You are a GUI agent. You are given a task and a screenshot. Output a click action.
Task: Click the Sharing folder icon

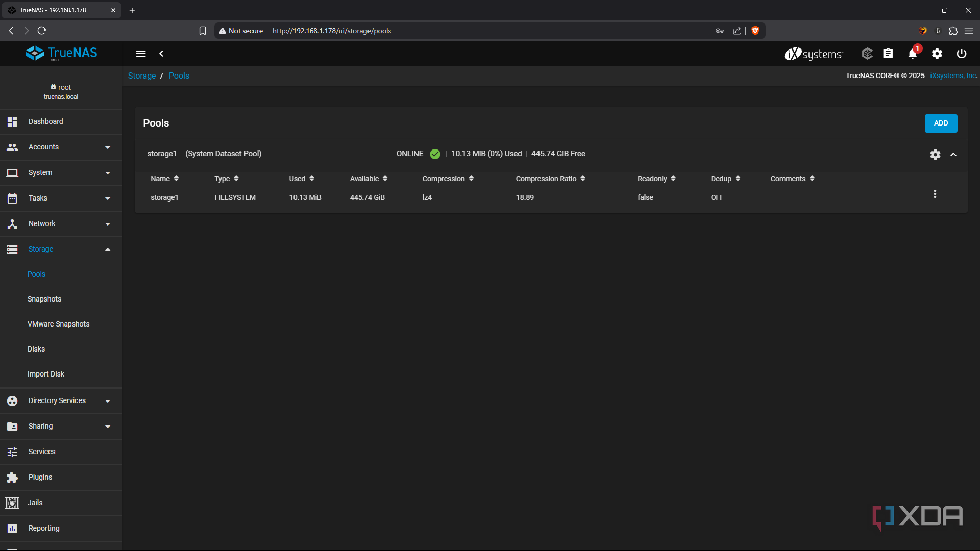[12, 427]
